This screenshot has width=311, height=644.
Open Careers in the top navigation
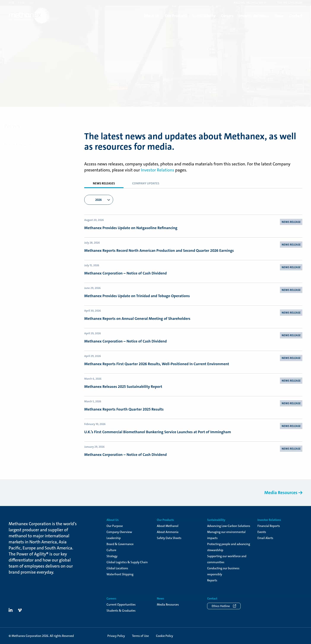pyautogui.click(x=227, y=16)
